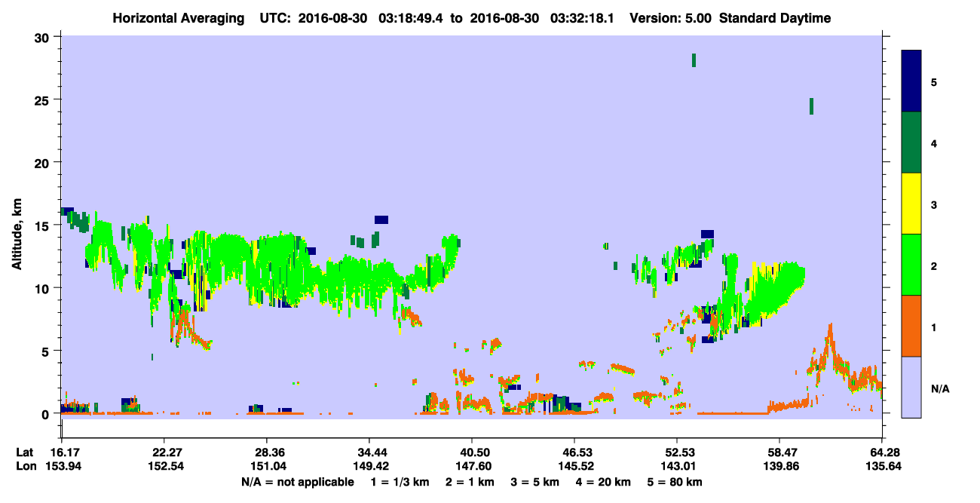The height and width of the screenshot is (503, 980).
Task: Click the 'Lat' row label
Action: (x=24, y=452)
